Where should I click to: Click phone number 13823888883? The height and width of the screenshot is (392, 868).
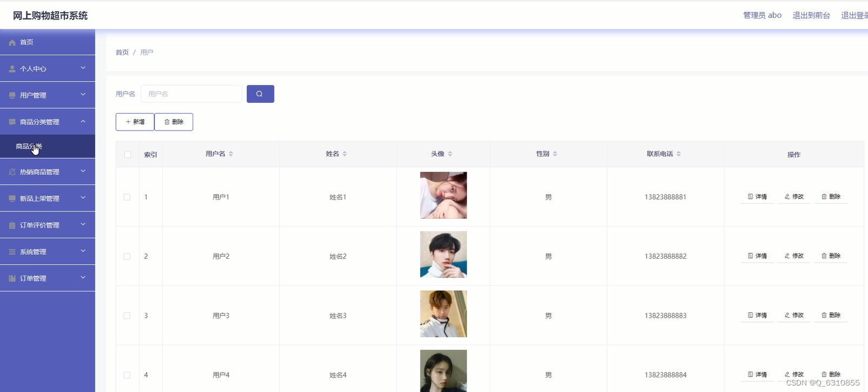666,316
